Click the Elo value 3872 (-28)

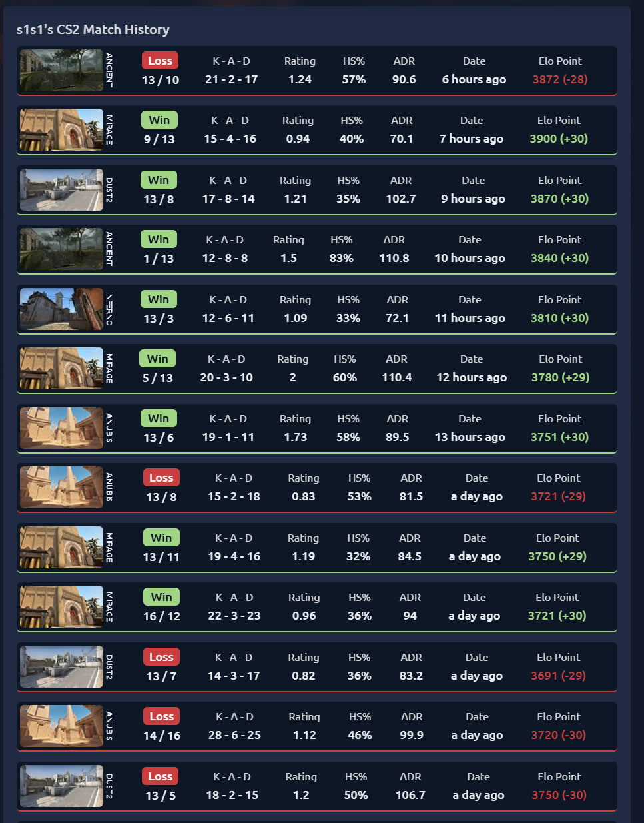tap(560, 79)
